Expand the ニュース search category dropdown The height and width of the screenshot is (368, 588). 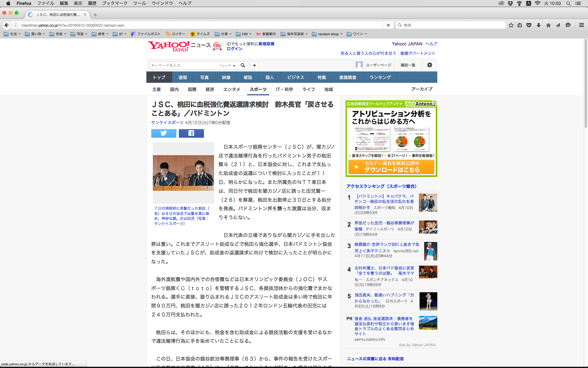pyautogui.click(x=227, y=65)
